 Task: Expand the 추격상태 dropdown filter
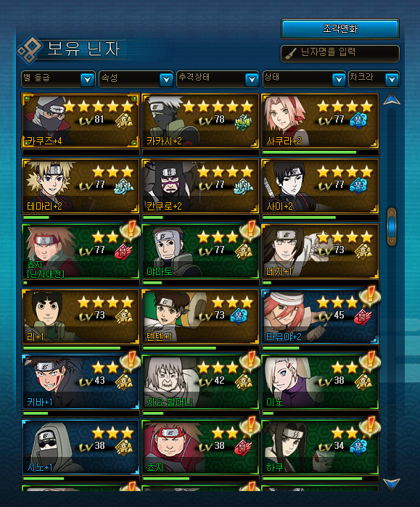click(x=218, y=79)
